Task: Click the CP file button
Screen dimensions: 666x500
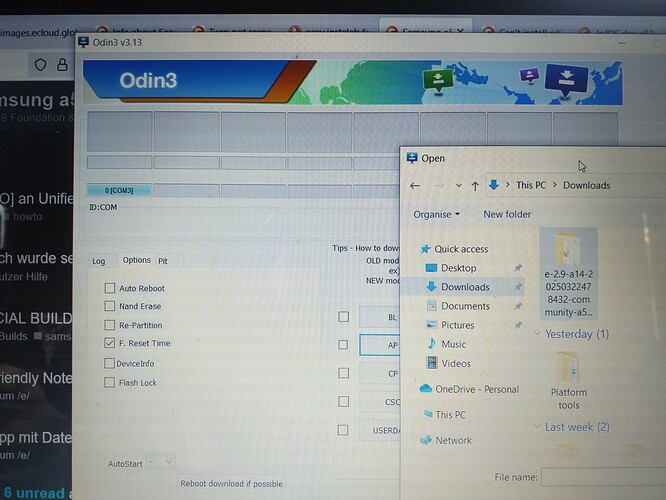Action: 380,373
